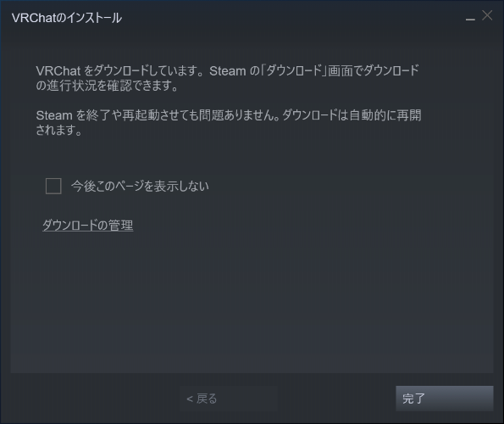Screen dimensions: 504x424
Task: Click the 今後このページを表示しない label text
Action: point(140,186)
